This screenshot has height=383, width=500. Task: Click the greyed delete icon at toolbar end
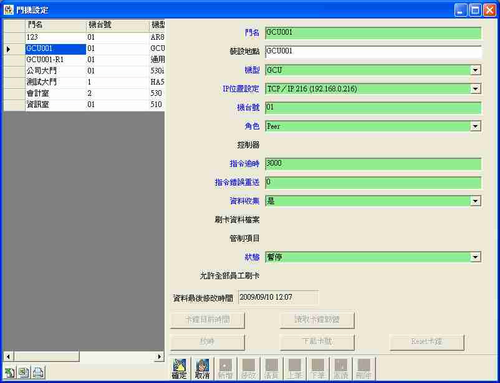click(x=364, y=369)
